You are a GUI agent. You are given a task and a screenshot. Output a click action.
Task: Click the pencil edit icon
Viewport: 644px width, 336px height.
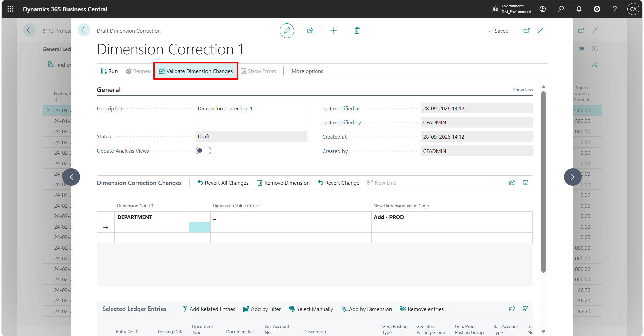[x=287, y=31]
